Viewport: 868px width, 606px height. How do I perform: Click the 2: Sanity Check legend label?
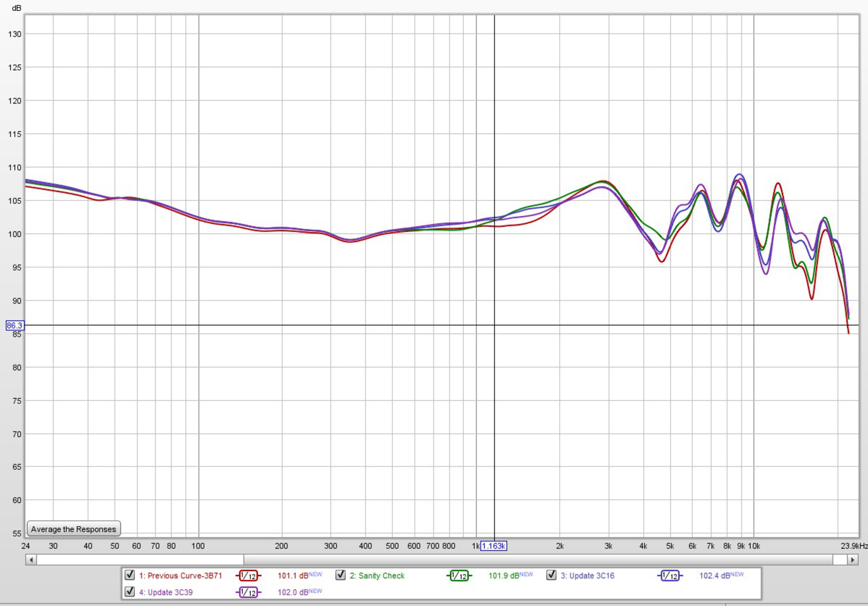(377, 576)
